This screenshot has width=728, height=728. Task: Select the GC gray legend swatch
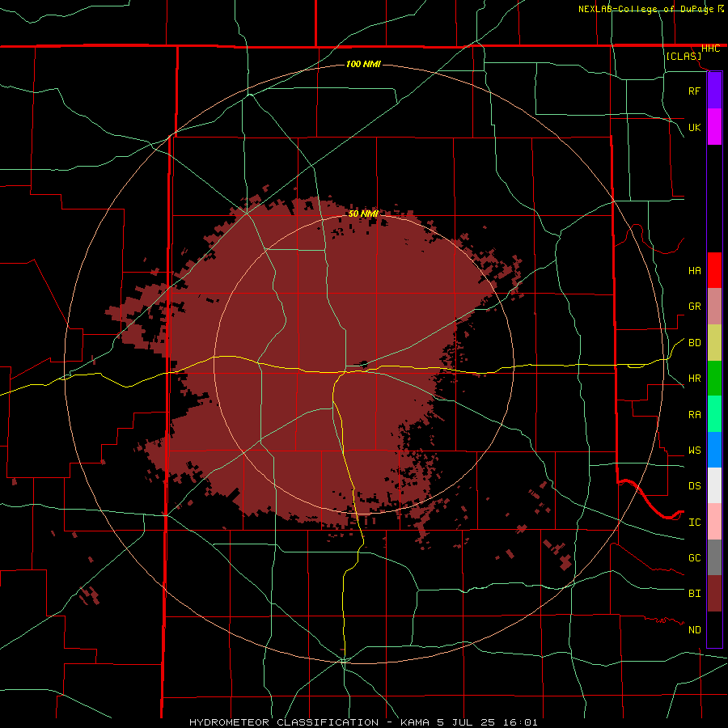714,557
